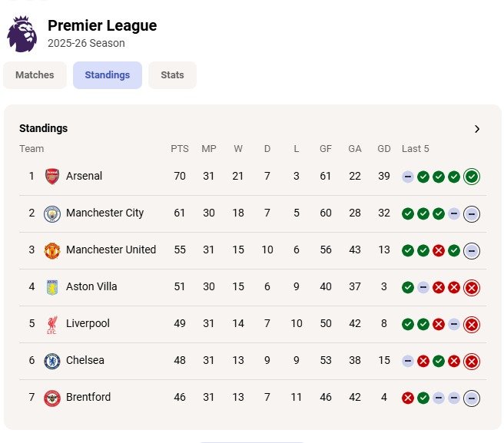Click the Manchester United club crest
Image resolution: width=504 pixels, height=443 pixels.
click(51, 250)
